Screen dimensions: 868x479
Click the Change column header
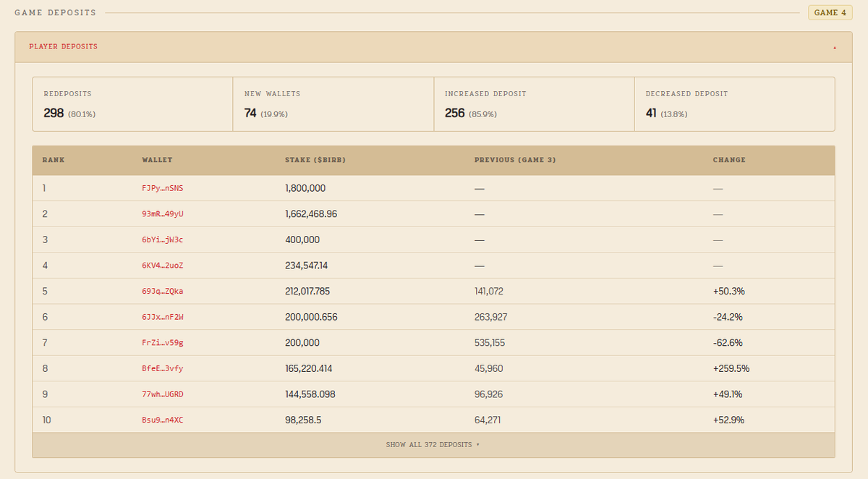729,160
